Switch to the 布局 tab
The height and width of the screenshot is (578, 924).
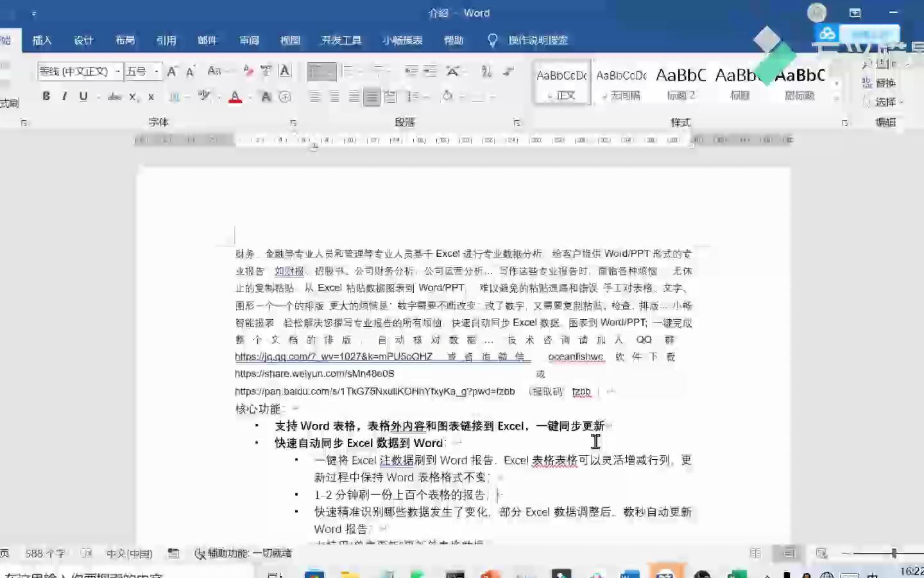[x=125, y=40]
